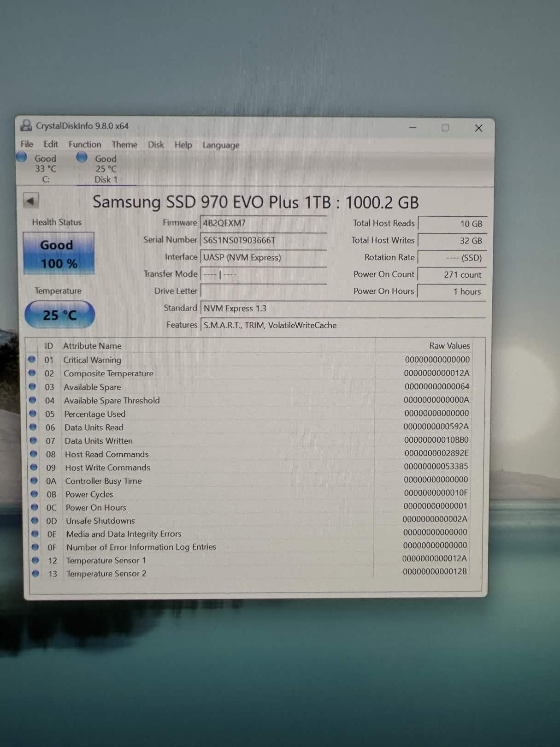Select the Composite Temperature attribute name
The image size is (560, 747).
click(108, 373)
